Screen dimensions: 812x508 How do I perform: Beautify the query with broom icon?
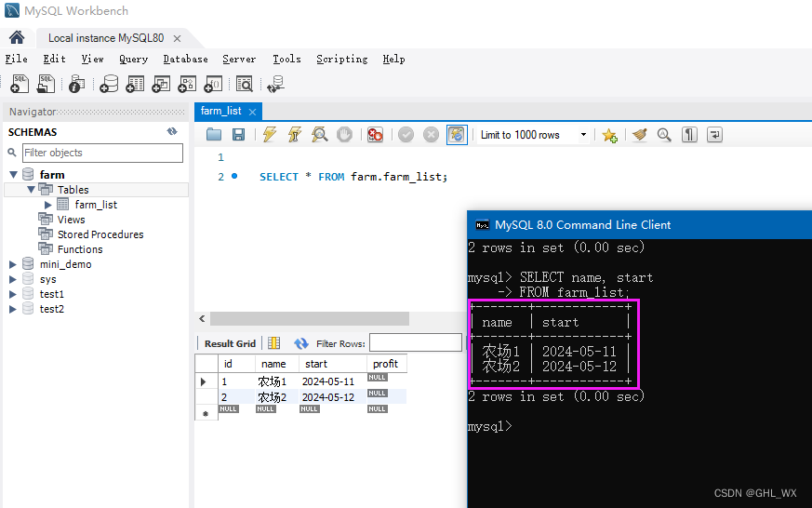(640, 135)
